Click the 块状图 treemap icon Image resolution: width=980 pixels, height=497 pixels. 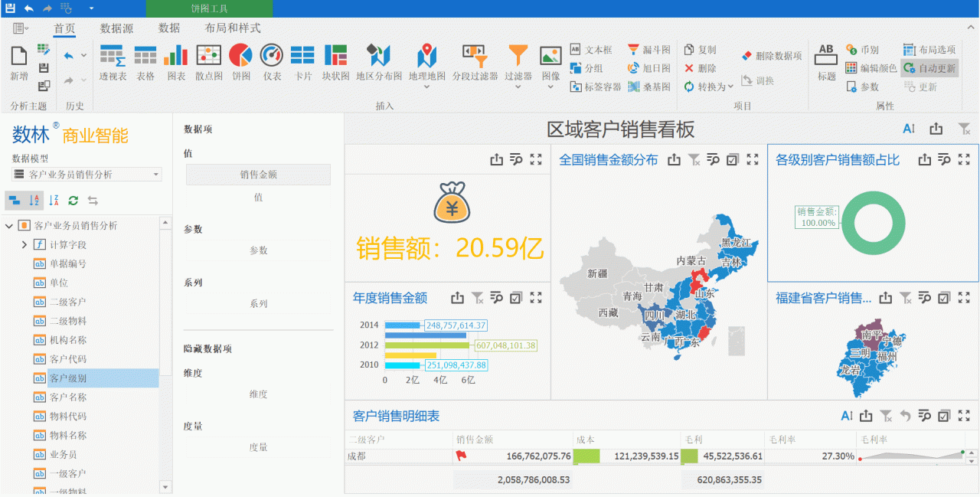(335, 61)
